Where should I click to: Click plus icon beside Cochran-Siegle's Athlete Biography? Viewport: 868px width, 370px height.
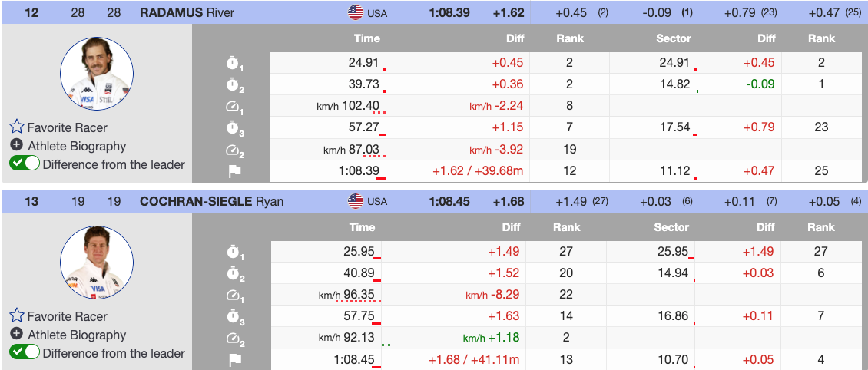[16, 335]
